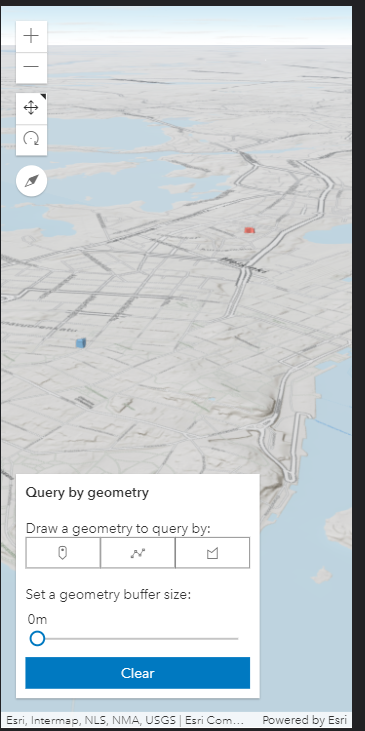Reset orientation with the compass button

pos(31,181)
